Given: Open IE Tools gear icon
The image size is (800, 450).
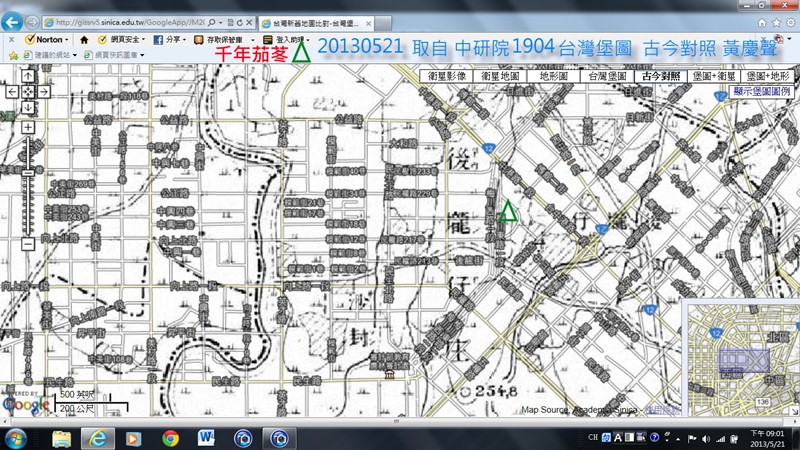Looking at the screenshot, I should click(790, 22).
